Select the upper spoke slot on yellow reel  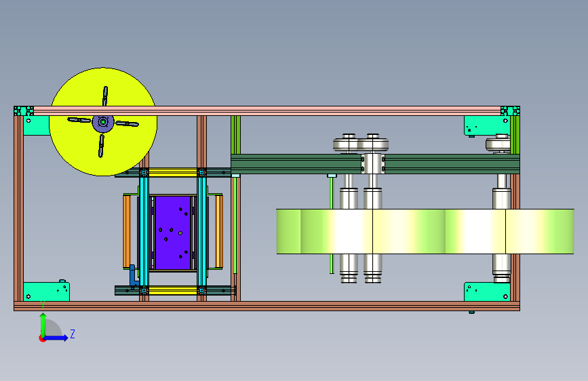[105, 96]
